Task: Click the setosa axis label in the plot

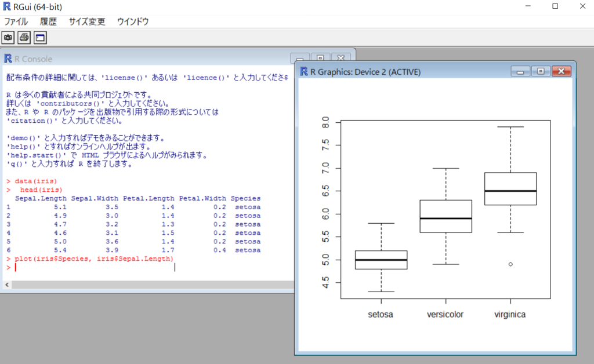Action: click(x=381, y=314)
